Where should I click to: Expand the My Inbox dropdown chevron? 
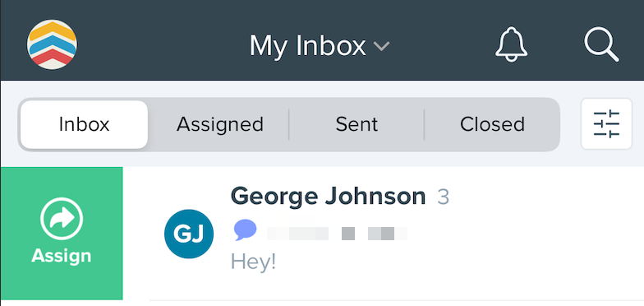(381, 46)
